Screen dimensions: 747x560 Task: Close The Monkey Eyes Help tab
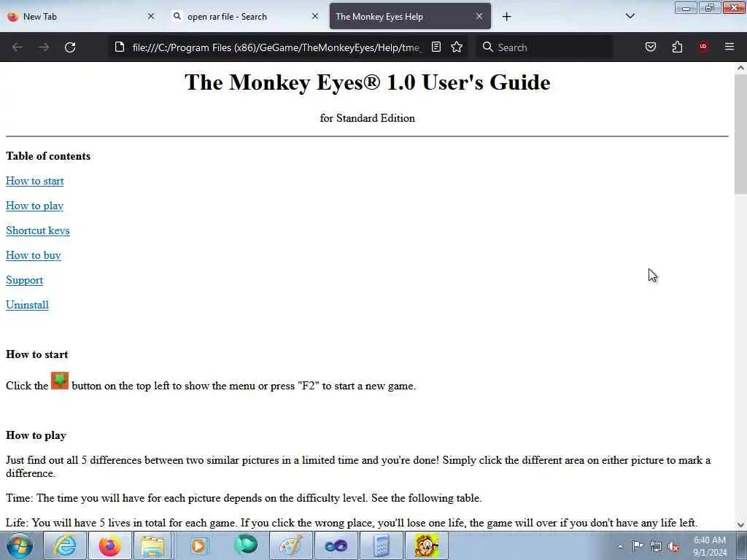(479, 16)
